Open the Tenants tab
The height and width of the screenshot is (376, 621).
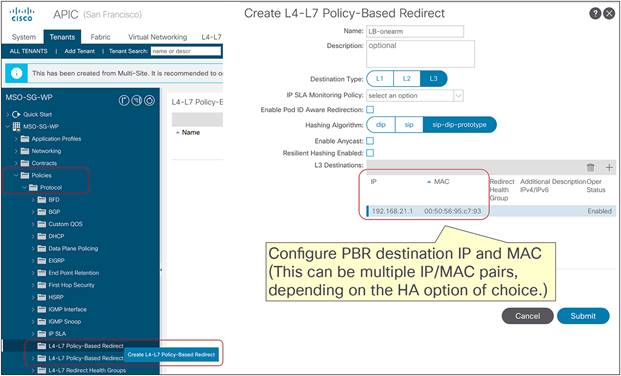click(x=62, y=37)
